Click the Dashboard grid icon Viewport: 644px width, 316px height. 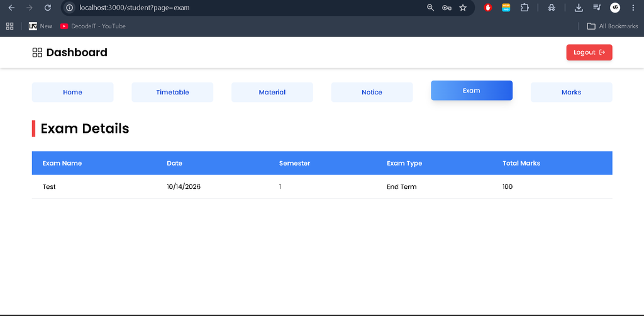click(x=37, y=53)
